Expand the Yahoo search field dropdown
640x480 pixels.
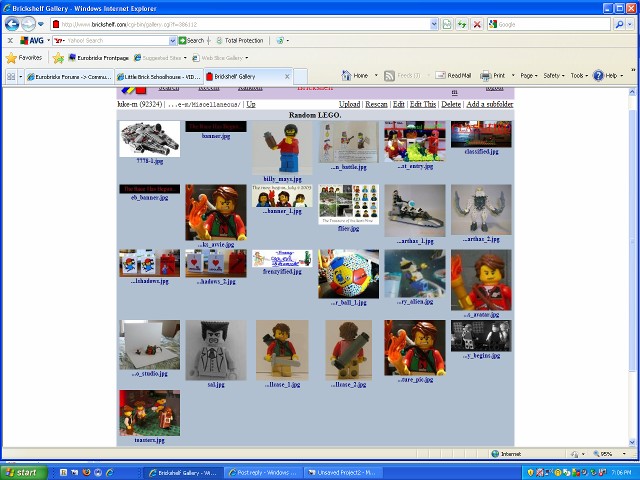(x=172, y=40)
